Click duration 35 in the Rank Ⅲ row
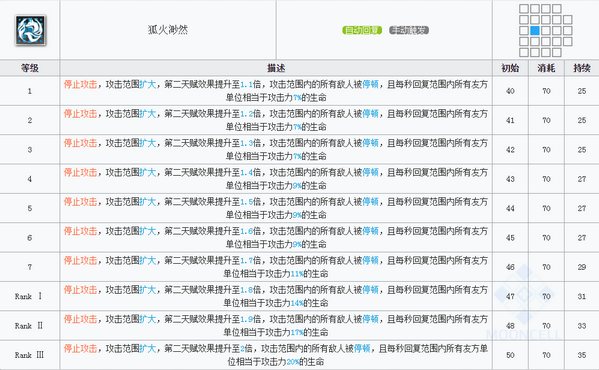Screen dimensions: 599x370 pos(582,355)
